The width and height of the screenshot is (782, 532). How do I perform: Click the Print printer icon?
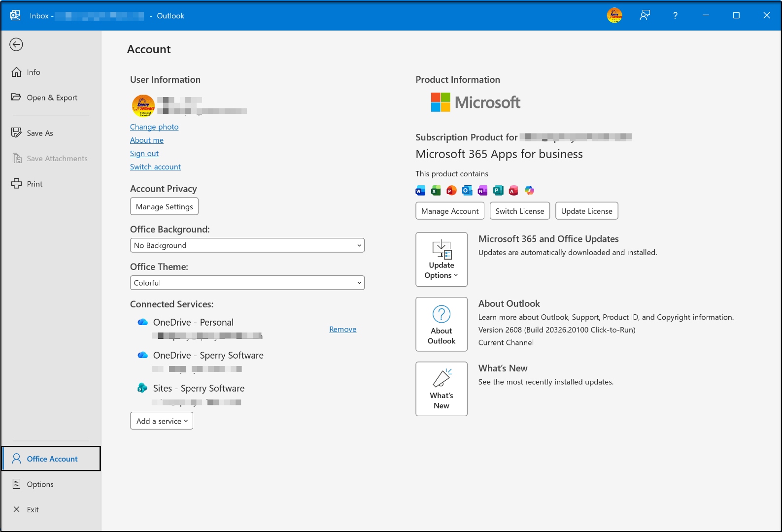[x=16, y=184]
